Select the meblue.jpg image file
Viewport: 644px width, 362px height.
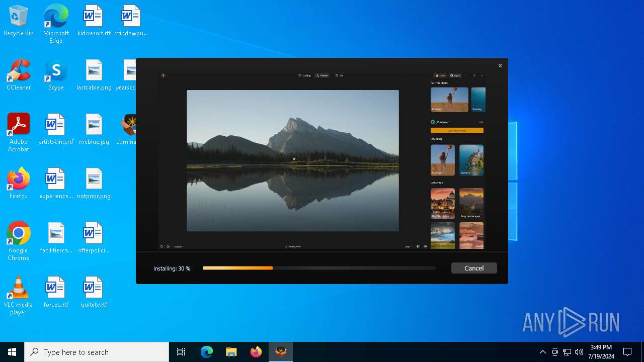pyautogui.click(x=94, y=129)
